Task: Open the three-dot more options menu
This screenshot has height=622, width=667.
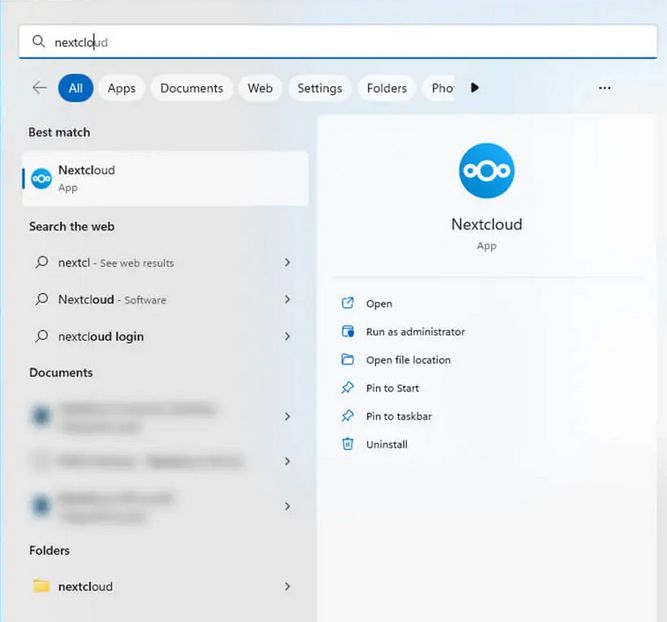Action: [604, 88]
